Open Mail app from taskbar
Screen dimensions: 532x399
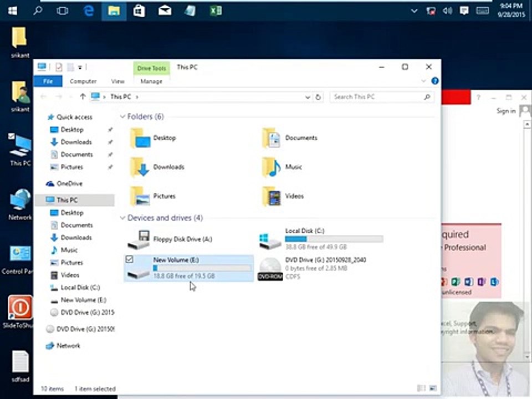[165, 11]
